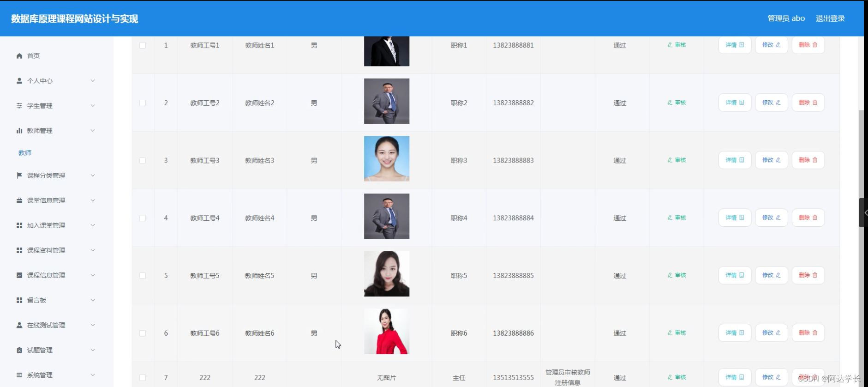Expand the 加入课堂管理 chevron

[x=93, y=225]
